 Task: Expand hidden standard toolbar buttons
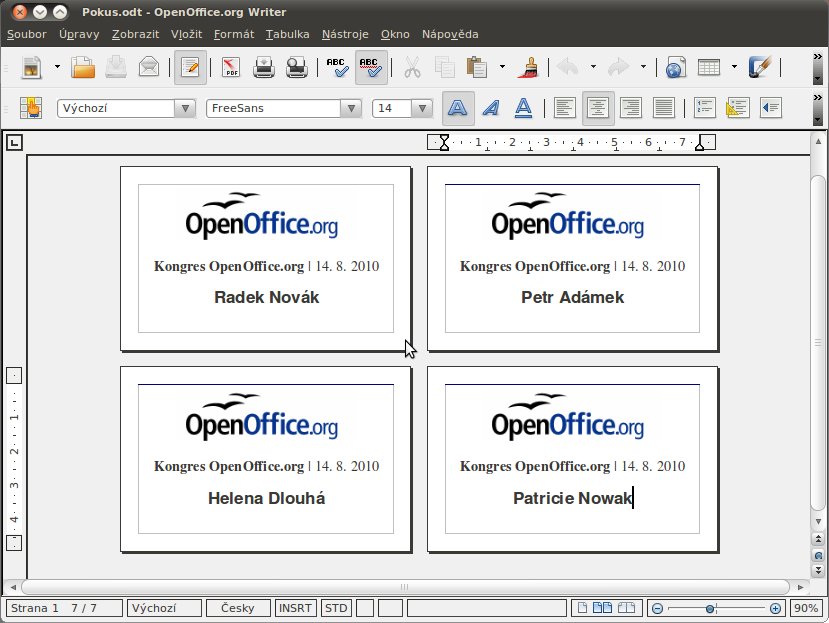[x=817, y=68]
